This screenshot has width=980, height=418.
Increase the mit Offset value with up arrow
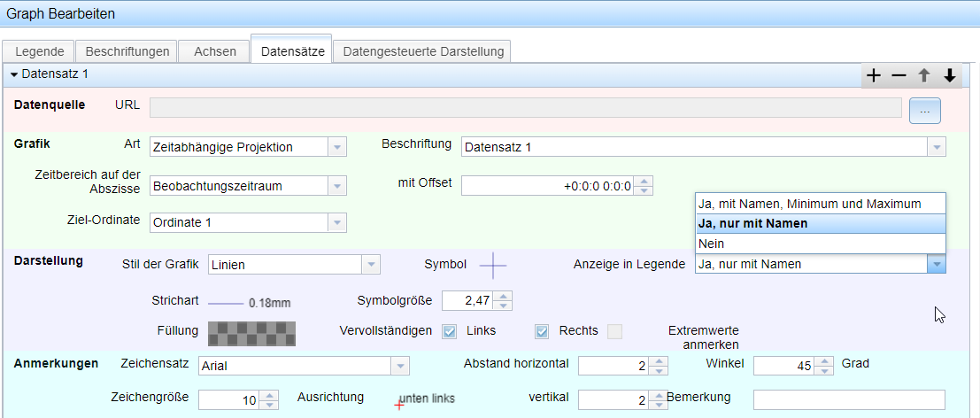click(x=643, y=182)
